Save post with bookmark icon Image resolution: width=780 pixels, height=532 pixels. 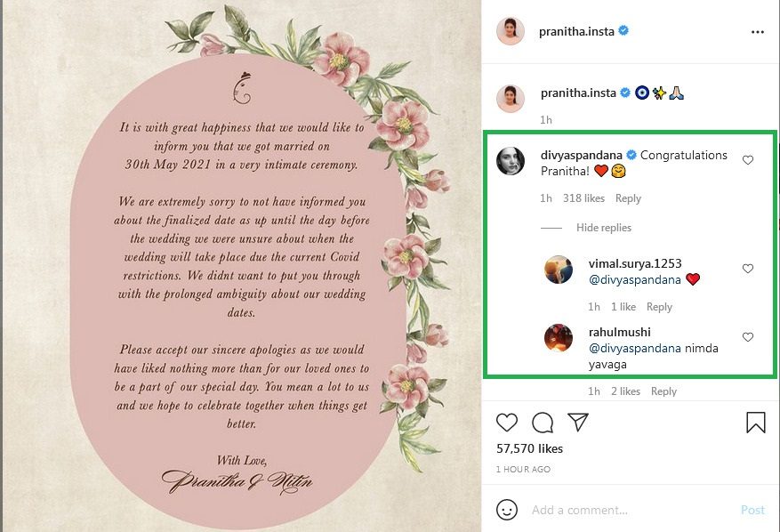(x=756, y=423)
